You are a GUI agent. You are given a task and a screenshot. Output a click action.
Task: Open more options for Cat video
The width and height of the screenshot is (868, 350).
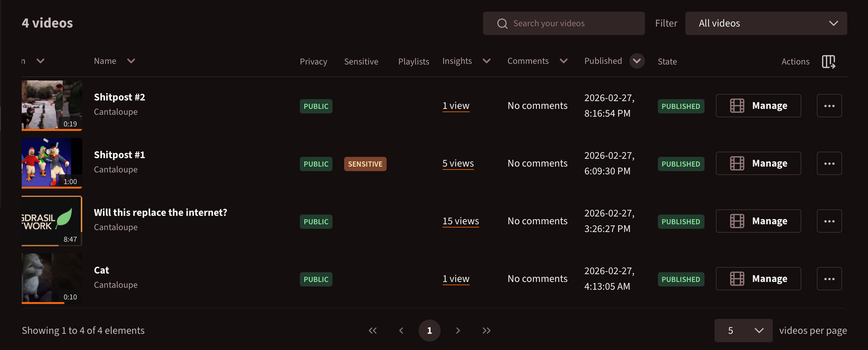[829, 279]
